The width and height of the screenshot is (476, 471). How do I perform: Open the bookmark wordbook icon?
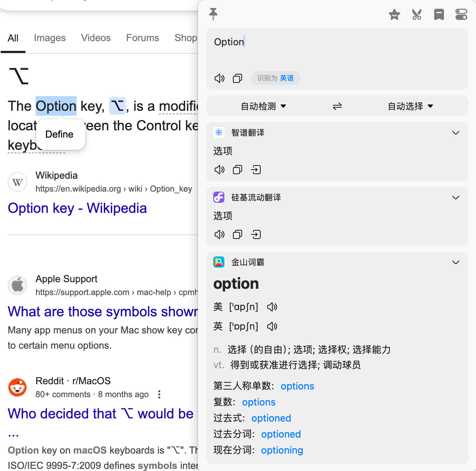tap(439, 15)
